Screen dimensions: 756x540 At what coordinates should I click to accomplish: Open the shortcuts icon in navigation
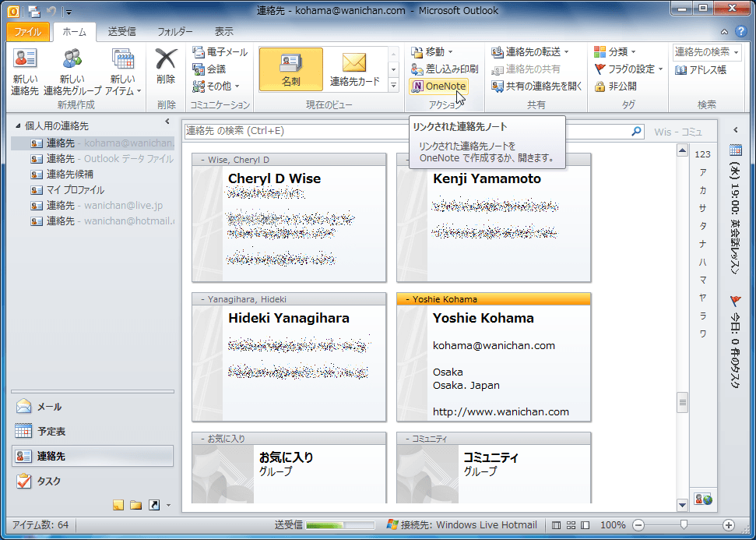(x=154, y=505)
